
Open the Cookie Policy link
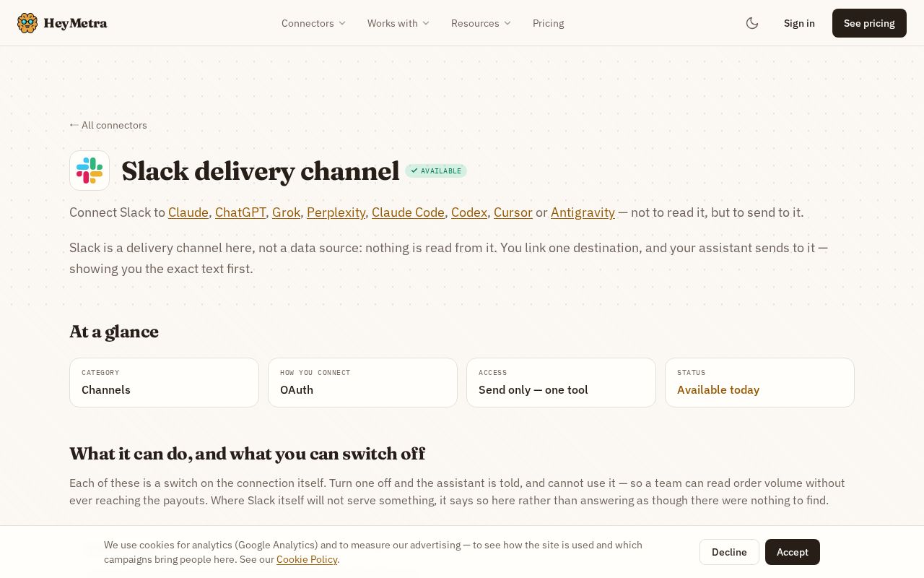coord(307,559)
